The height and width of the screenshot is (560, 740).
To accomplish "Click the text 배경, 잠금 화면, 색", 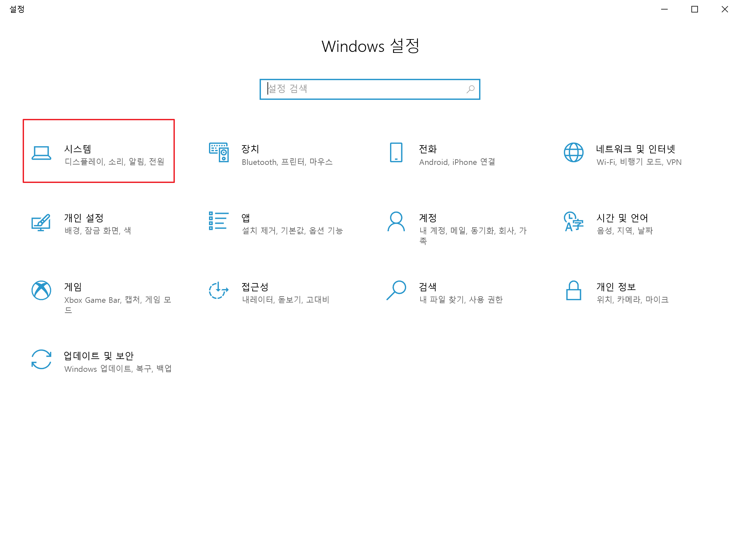I will (x=98, y=231).
